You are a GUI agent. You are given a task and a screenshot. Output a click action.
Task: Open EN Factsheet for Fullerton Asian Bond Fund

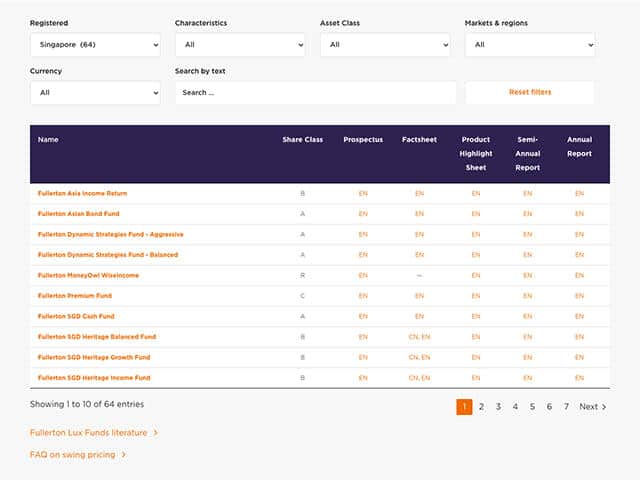(x=419, y=214)
